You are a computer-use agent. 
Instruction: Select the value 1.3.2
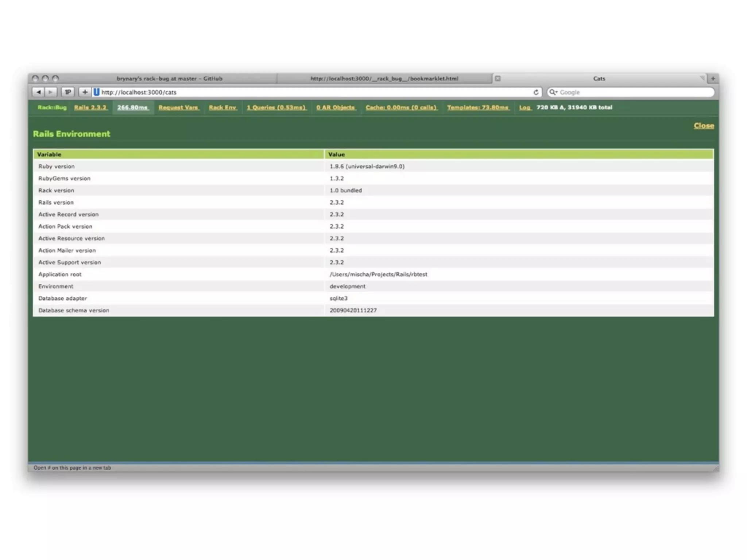[x=337, y=178]
